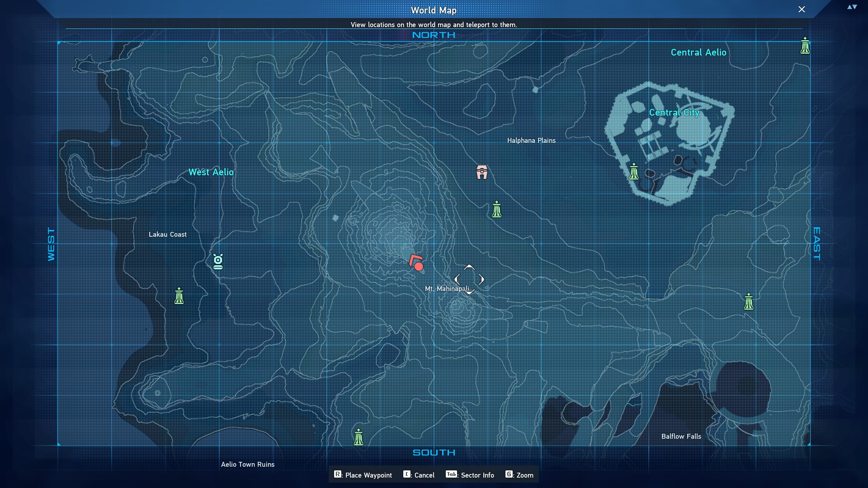The image size is (868, 488).
Task: Open Sector Info tab prompt
Action: [x=470, y=475]
